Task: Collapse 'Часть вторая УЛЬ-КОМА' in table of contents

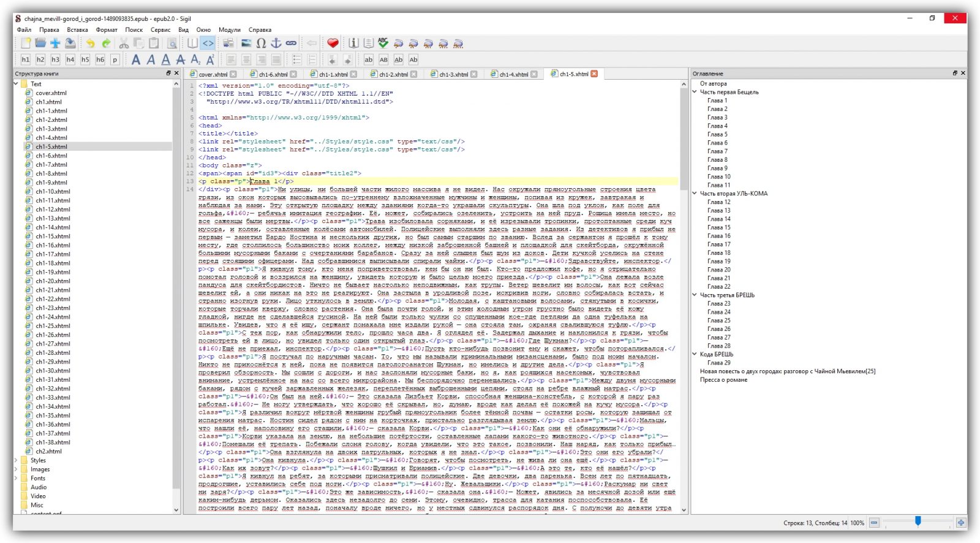Action: (x=695, y=194)
